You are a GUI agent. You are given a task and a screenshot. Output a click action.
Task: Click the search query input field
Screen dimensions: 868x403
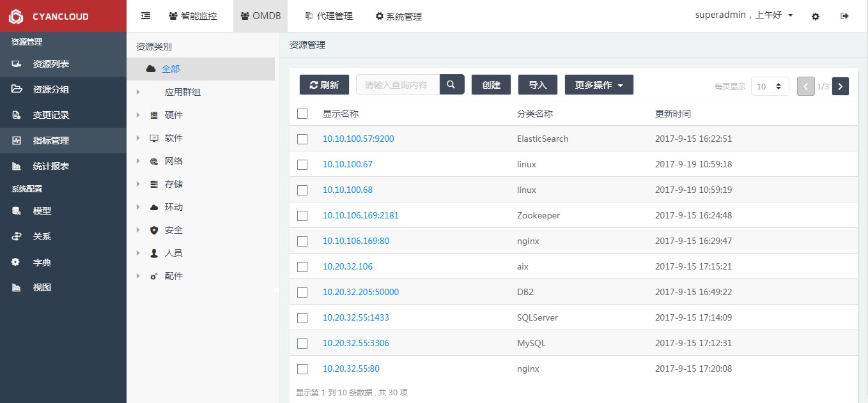pyautogui.click(x=397, y=85)
